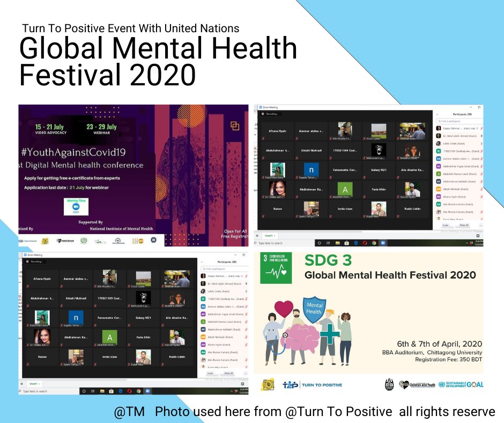Open File Explorer in the lower-left screenshot's taskbar
This screenshot has width=504, height=423.
tap(102, 391)
